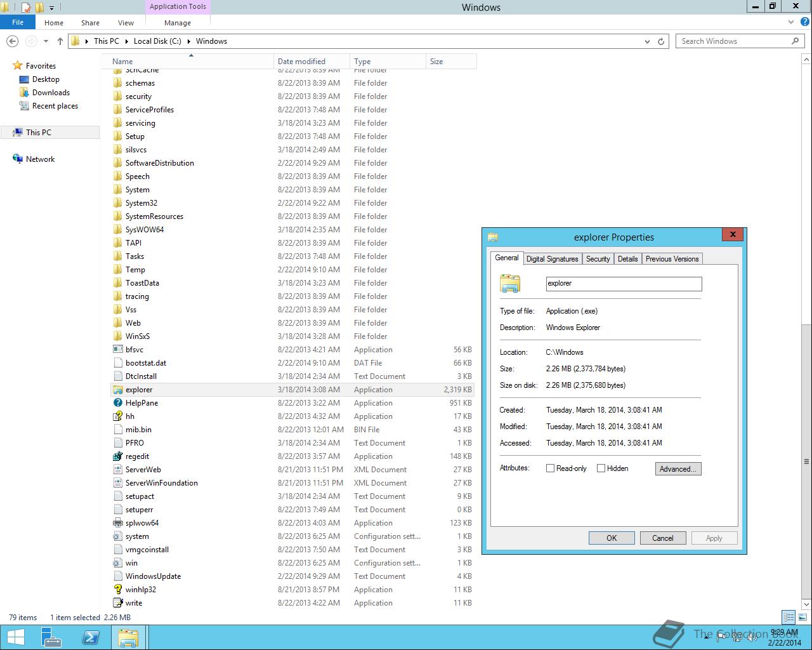Select the explorer file icon in list
812x650 pixels.
(117, 390)
